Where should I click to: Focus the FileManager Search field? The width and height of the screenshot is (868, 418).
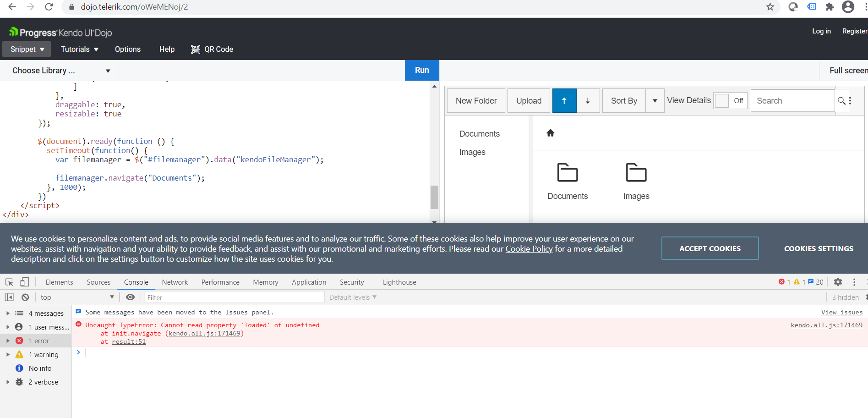(793, 101)
